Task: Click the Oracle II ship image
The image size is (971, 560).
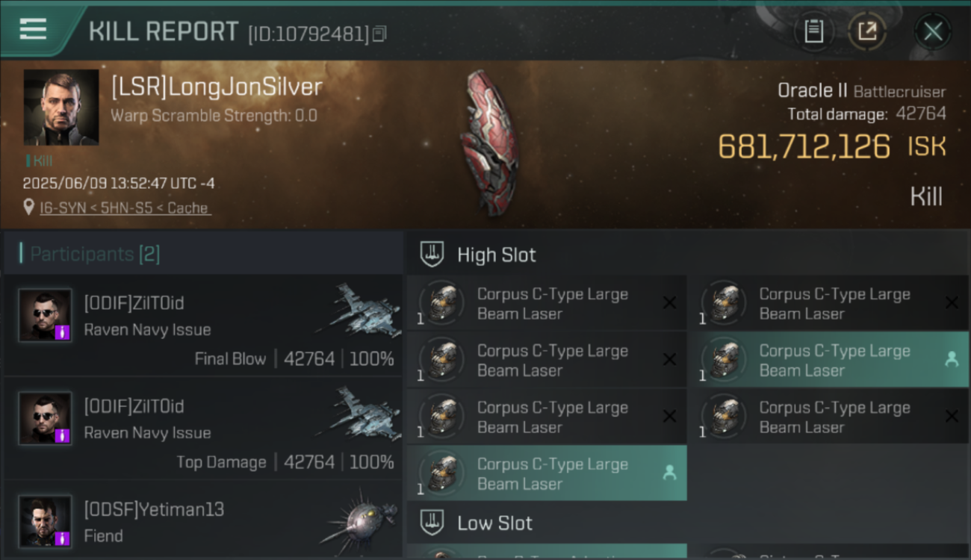Action: tap(489, 142)
